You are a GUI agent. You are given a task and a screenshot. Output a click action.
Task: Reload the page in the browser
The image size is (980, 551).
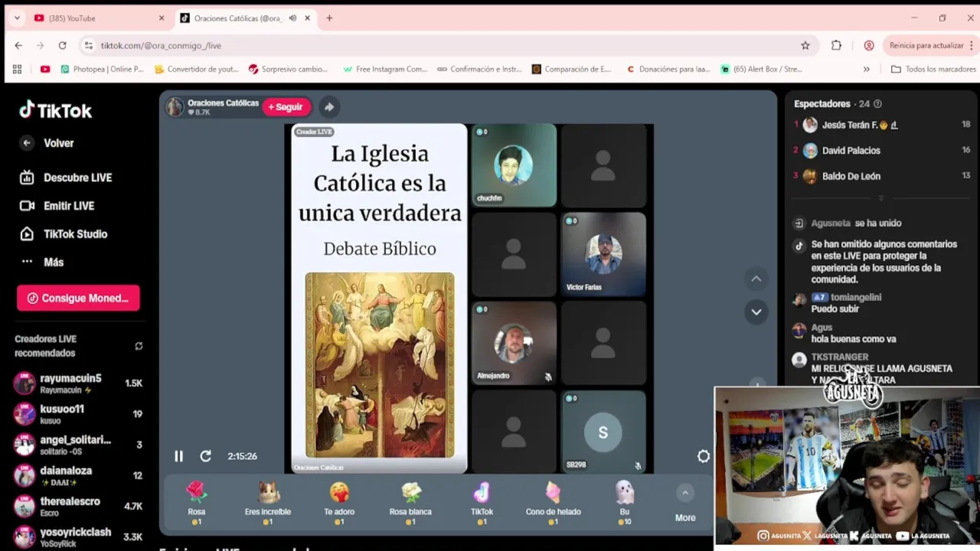coord(62,45)
